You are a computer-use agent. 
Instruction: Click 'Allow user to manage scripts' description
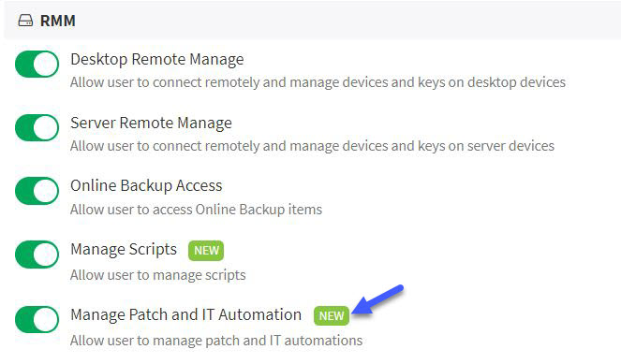pos(158,275)
